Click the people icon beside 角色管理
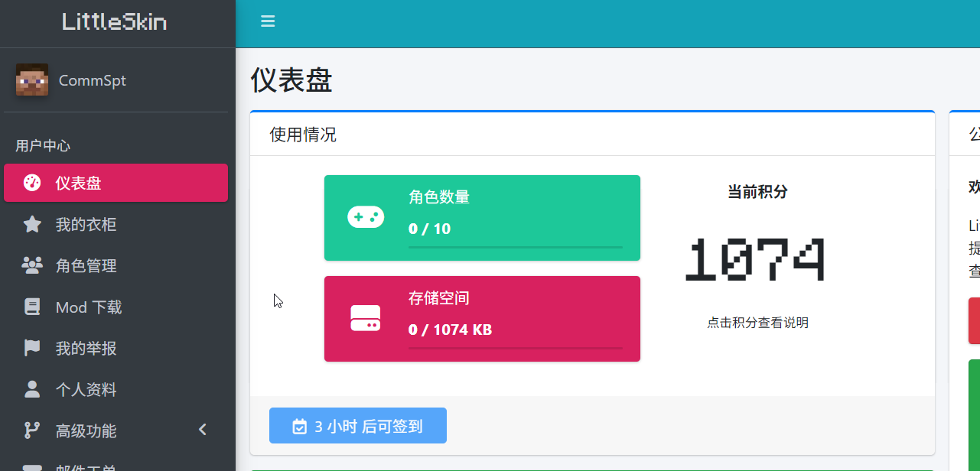The width and height of the screenshot is (980, 471). point(32,265)
